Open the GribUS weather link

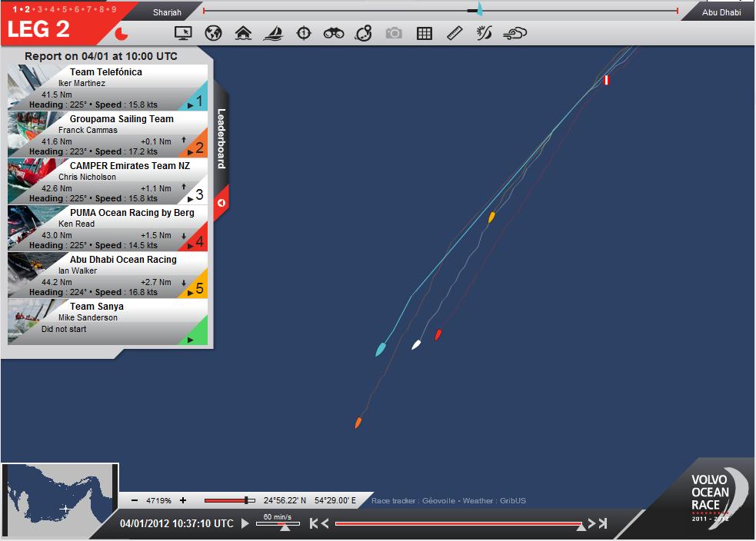(495, 500)
